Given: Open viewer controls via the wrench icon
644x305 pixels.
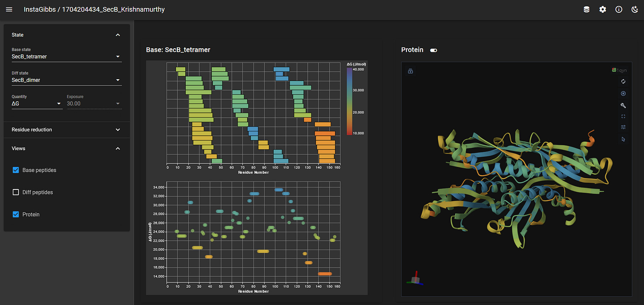Looking at the screenshot, I should [x=623, y=105].
